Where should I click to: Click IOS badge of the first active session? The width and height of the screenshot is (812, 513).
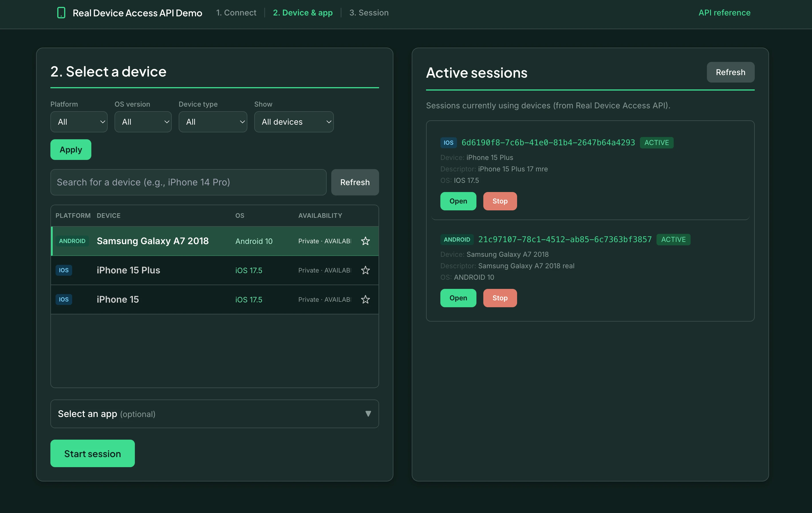(x=448, y=142)
